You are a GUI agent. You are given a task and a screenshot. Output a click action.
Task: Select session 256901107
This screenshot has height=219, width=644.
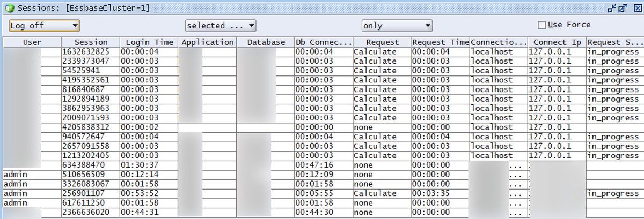(x=83, y=193)
